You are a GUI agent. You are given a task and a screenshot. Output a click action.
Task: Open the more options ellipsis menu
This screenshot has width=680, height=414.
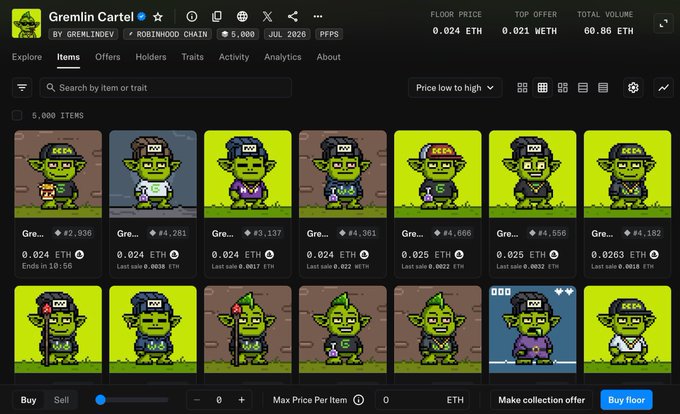pyautogui.click(x=318, y=16)
